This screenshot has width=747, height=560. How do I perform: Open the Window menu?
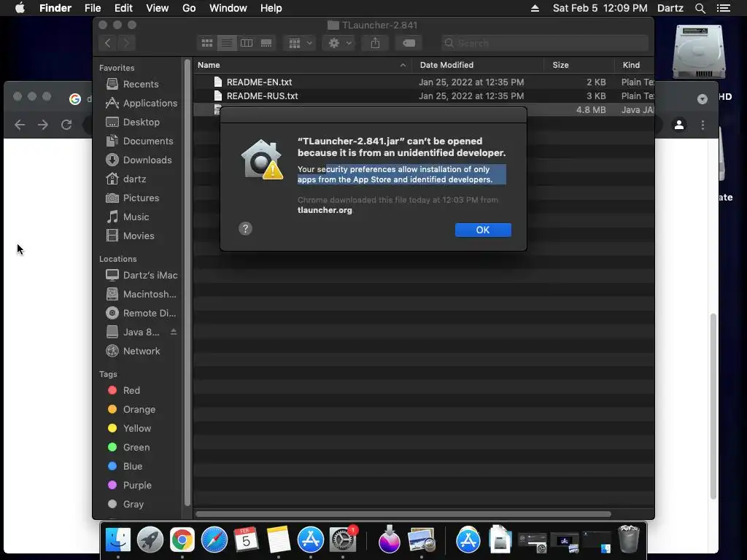coord(228,8)
